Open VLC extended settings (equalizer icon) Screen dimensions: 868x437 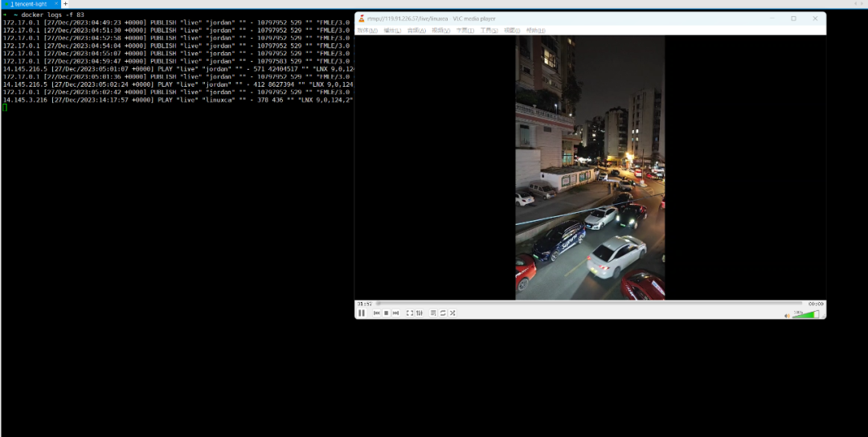tap(419, 313)
